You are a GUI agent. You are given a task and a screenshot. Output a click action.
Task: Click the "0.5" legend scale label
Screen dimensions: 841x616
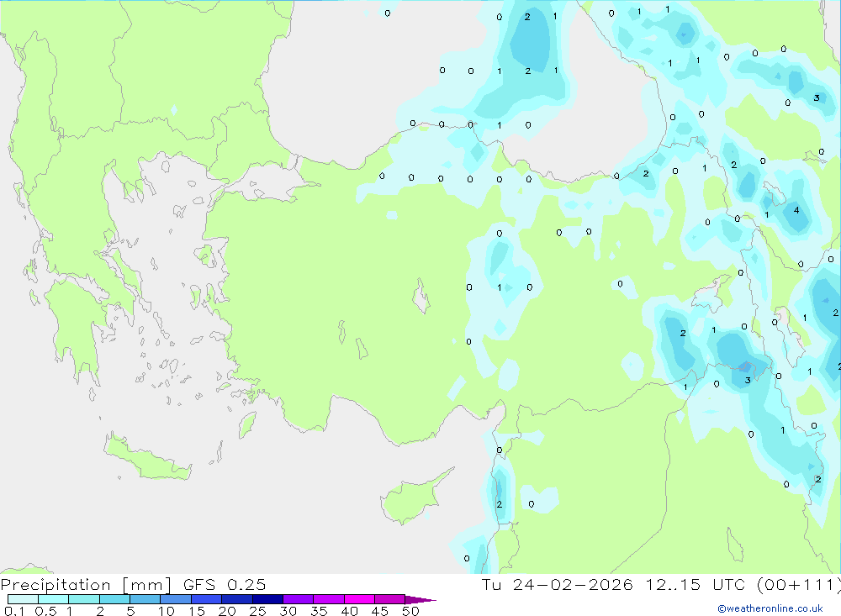click(x=45, y=611)
